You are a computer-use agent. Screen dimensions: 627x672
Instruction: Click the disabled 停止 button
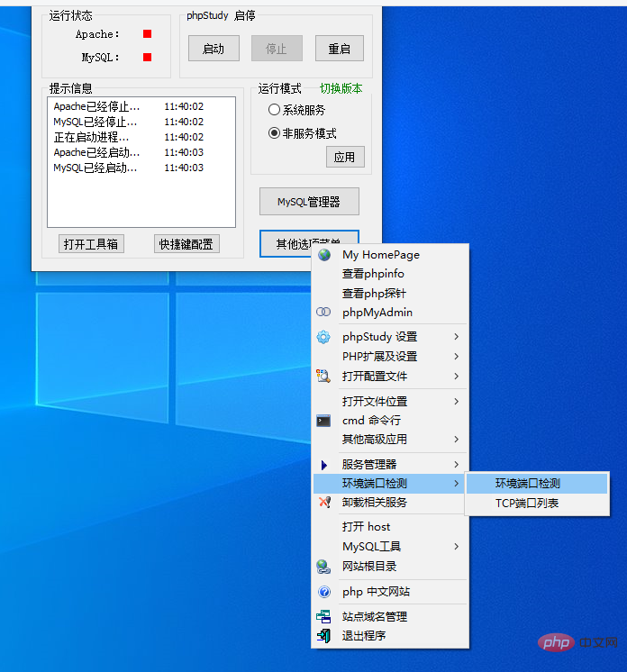(x=277, y=49)
